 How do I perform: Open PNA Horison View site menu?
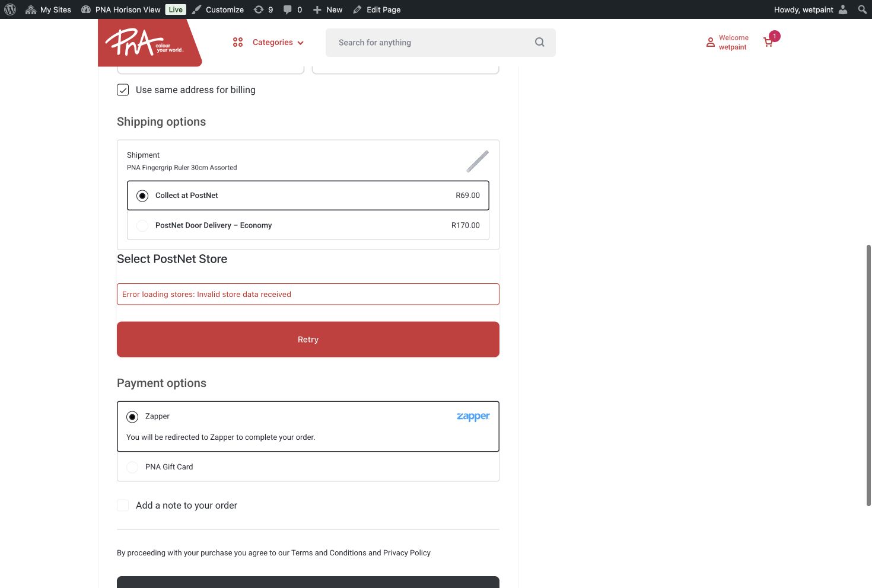coord(120,9)
